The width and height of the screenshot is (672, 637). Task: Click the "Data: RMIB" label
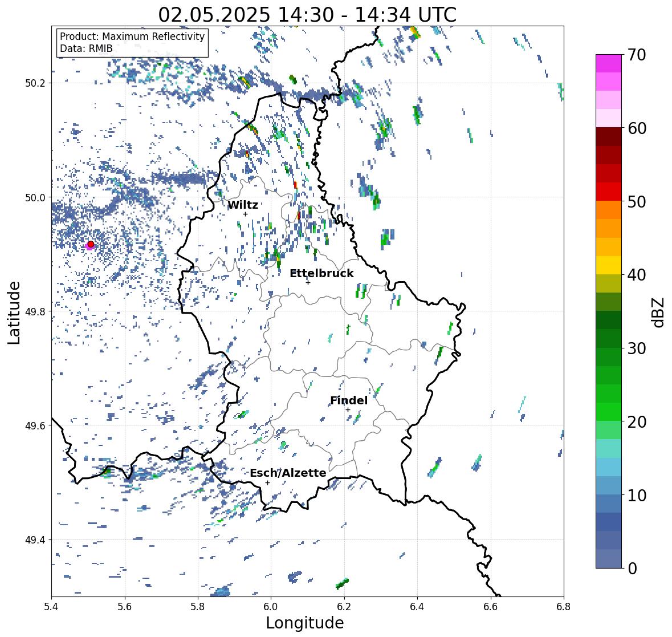86,48
